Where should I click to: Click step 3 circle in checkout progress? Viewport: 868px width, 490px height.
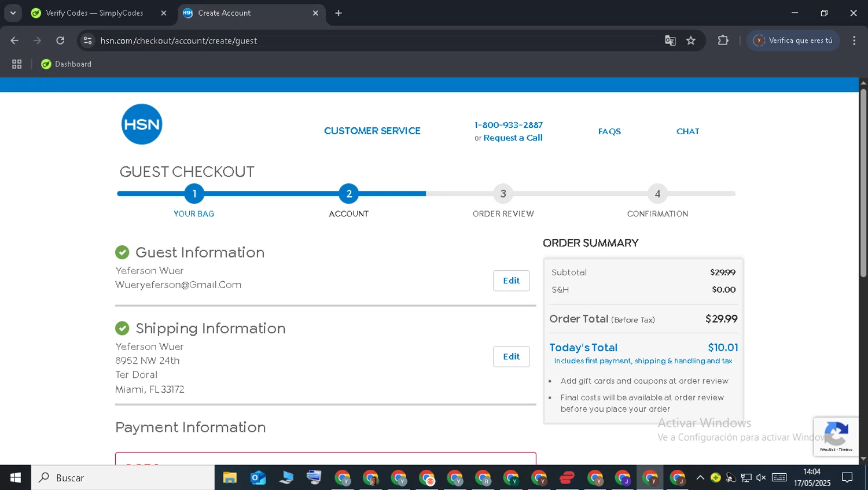click(503, 194)
